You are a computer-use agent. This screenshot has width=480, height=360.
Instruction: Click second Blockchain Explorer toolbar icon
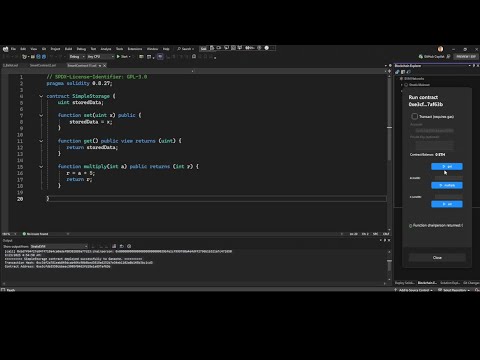point(403,72)
